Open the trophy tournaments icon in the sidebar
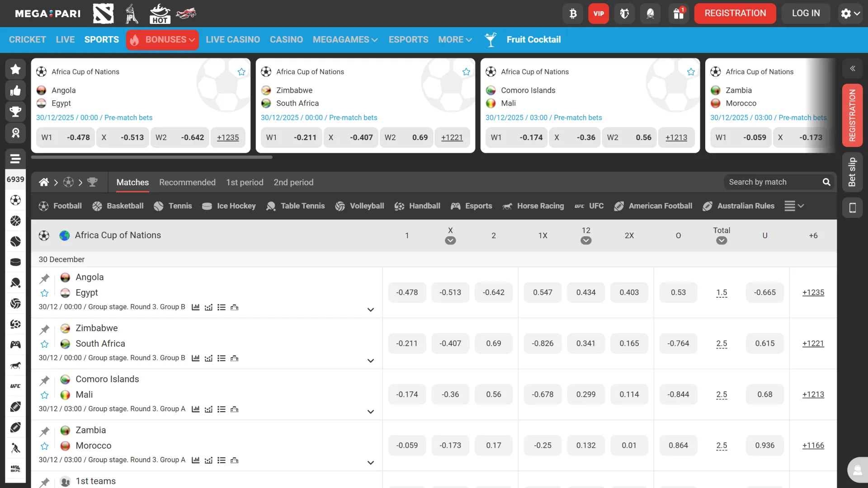The image size is (868, 488). (x=15, y=112)
